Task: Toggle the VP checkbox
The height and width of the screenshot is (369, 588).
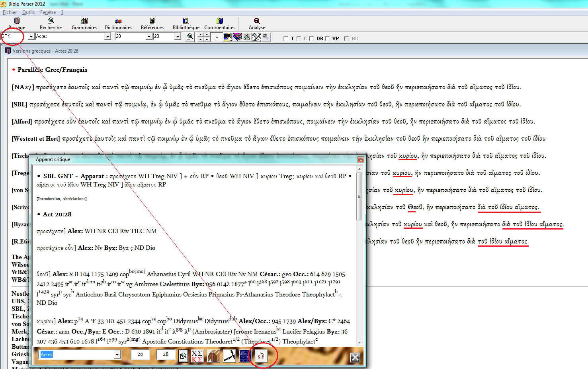Action: [327, 39]
